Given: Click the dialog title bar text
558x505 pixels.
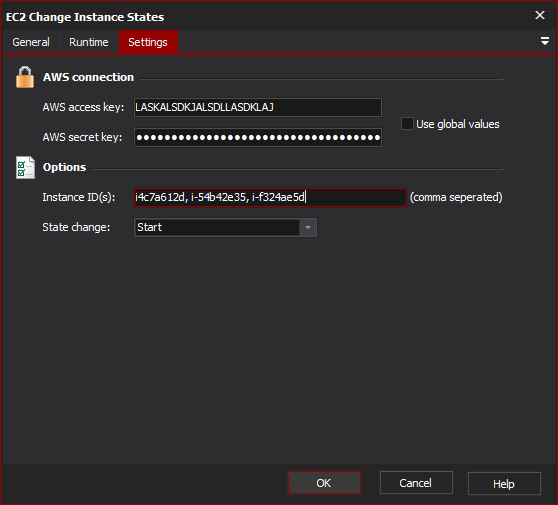Looking at the screenshot, I should [85, 17].
